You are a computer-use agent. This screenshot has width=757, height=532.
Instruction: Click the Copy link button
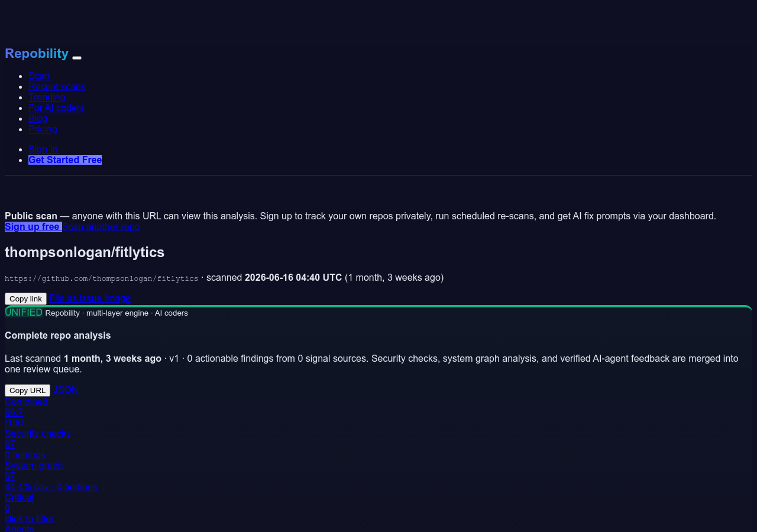[x=25, y=299]
